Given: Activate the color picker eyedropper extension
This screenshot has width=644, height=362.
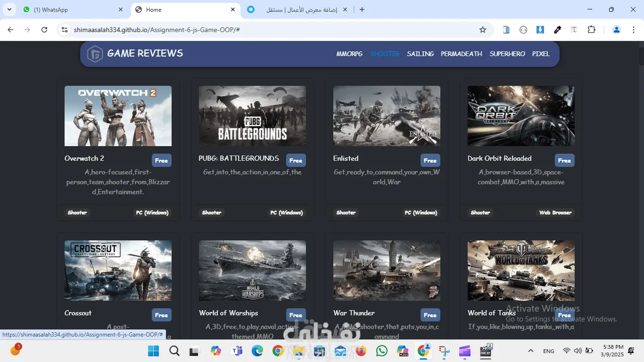Looking at the screenshot, I should (x=557, y=30).
